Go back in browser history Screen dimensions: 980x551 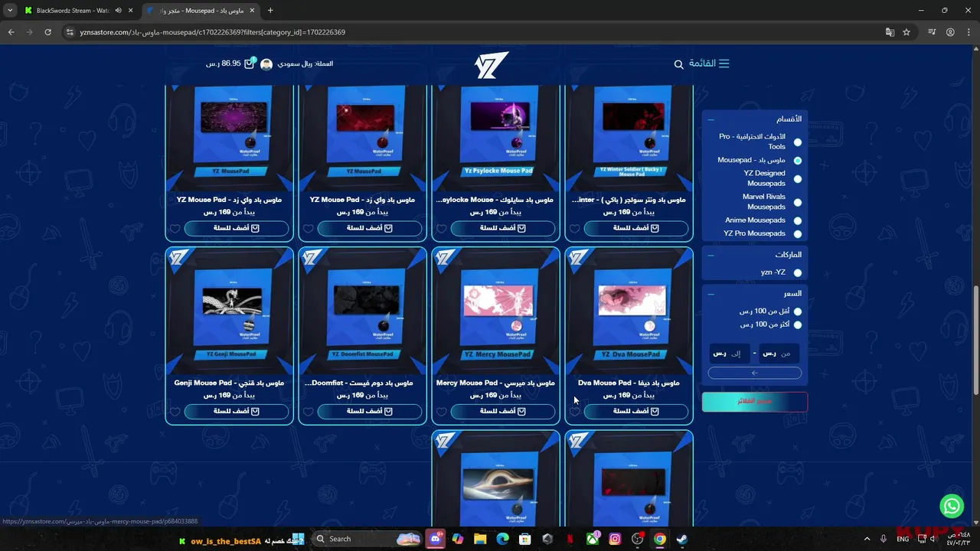(x=11, y=32)
